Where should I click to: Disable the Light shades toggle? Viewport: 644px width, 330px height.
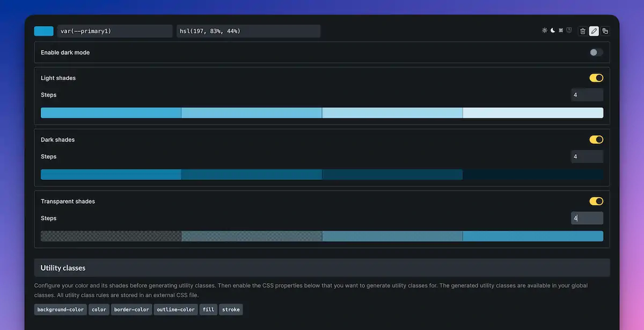coord(596,77)
